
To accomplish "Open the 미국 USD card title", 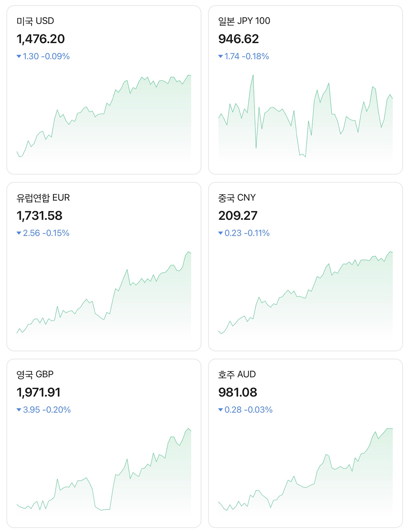I will [35, 21].
